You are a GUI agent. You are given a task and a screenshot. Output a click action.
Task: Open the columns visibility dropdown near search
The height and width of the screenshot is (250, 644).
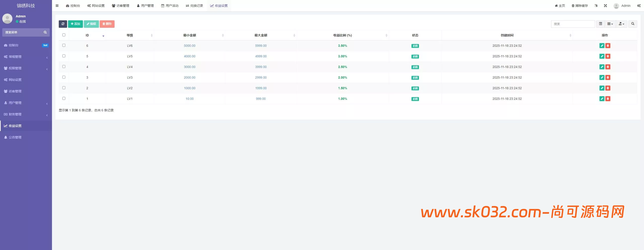pyautogui.click(x=610, y=24)
